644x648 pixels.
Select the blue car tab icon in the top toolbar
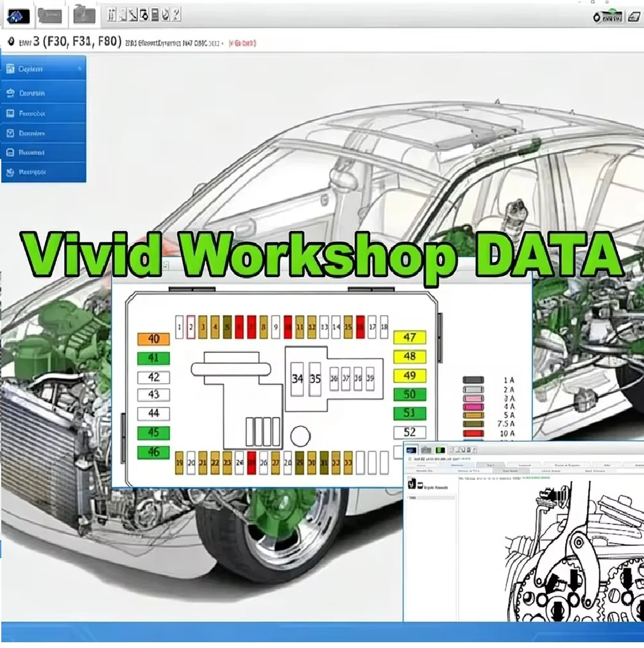(18, 16)
